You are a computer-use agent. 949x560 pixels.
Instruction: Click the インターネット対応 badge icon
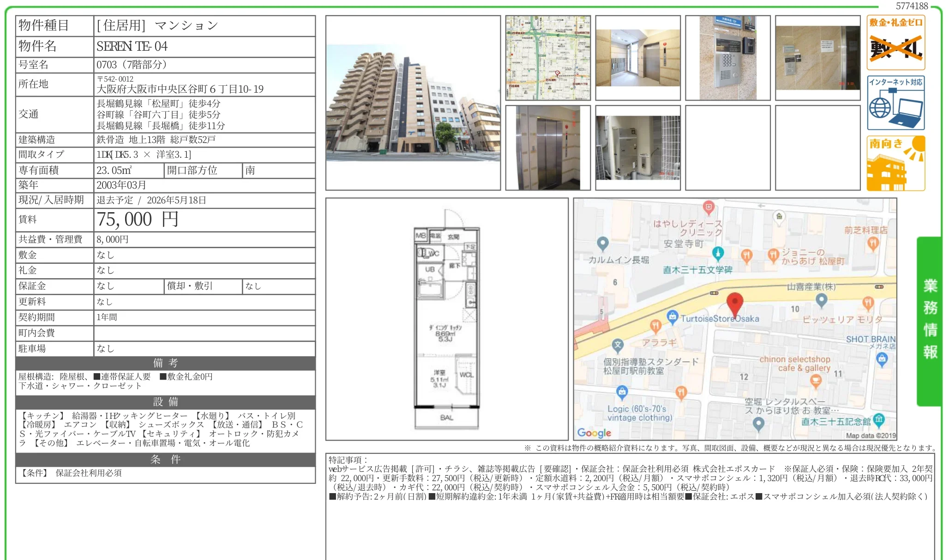coord(895,103)
